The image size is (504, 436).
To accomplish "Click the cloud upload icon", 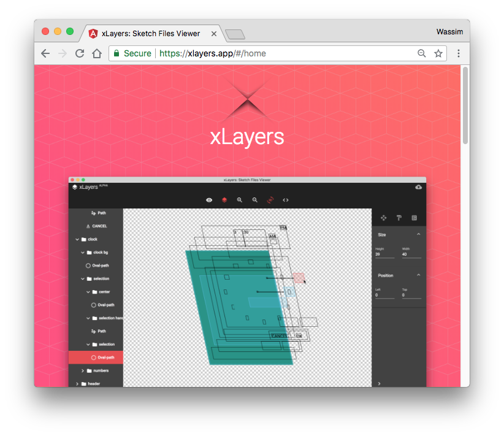I will coord(418,187).
